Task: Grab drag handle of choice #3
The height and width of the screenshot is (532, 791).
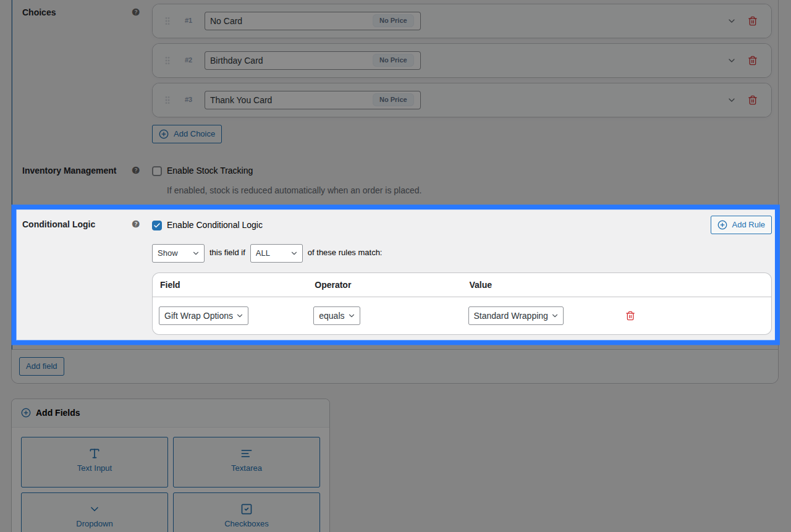Action: pos(167,100)
